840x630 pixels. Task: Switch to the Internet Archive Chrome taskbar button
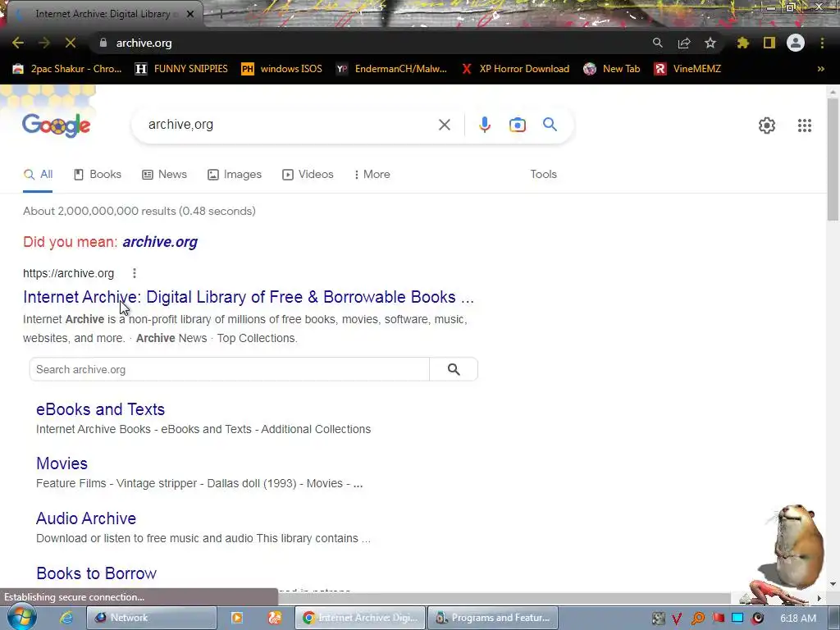(x=360, y=618)
